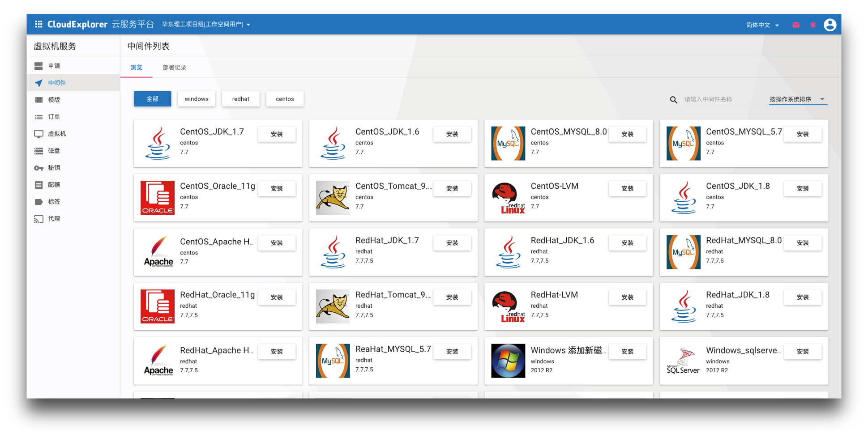Install RedHat_Apache via 安装 button
This screenshot has width=868, height=438.
tap(277, 352)
